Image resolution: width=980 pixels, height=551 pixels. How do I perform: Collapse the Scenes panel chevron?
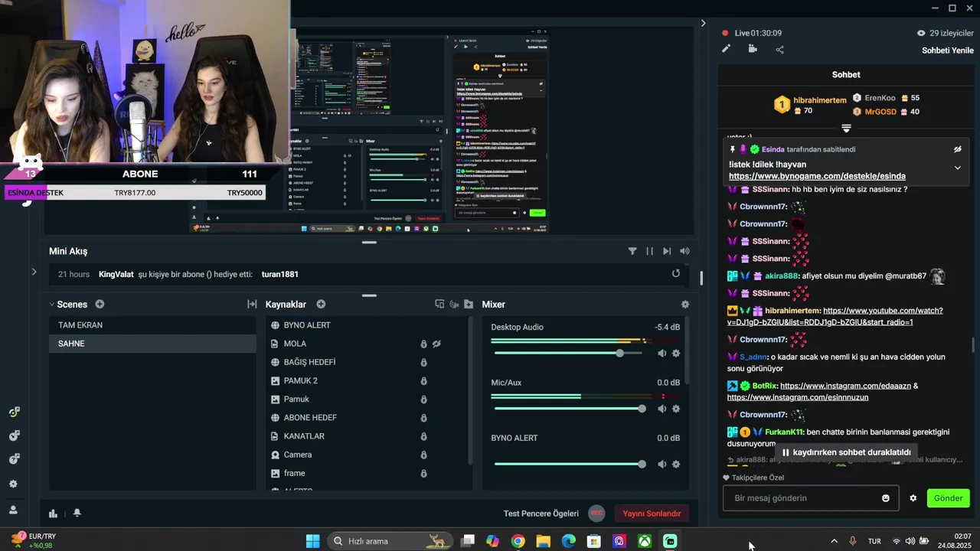[52, 305]
